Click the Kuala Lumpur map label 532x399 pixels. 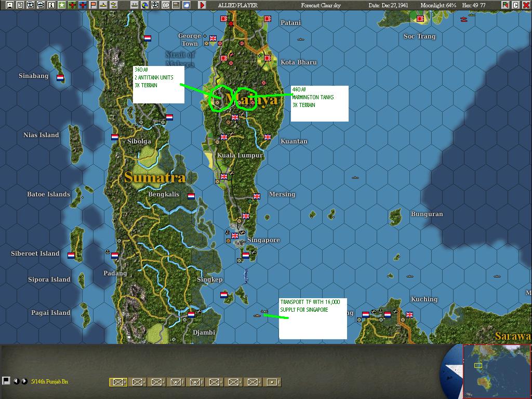tap(240, 155)
